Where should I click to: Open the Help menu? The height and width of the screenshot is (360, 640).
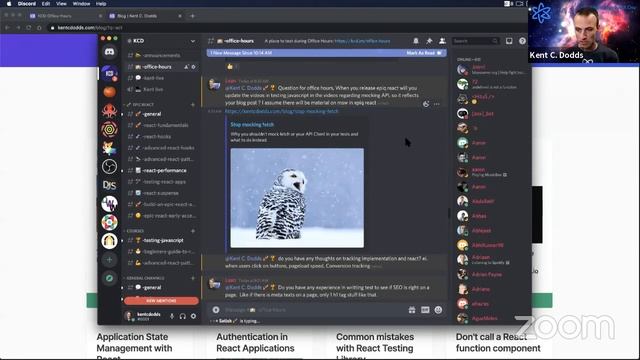coord(101,4)
